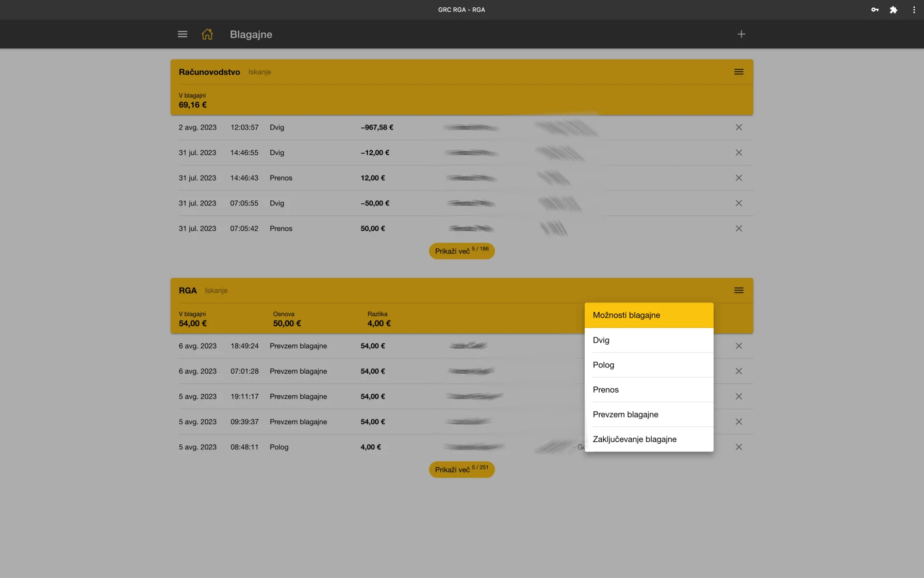This screenshot has width=924, height=578.
Task: Delete the 6 avg. 18:49:24 Prevzem entry
Action: [x=738, y=346]
